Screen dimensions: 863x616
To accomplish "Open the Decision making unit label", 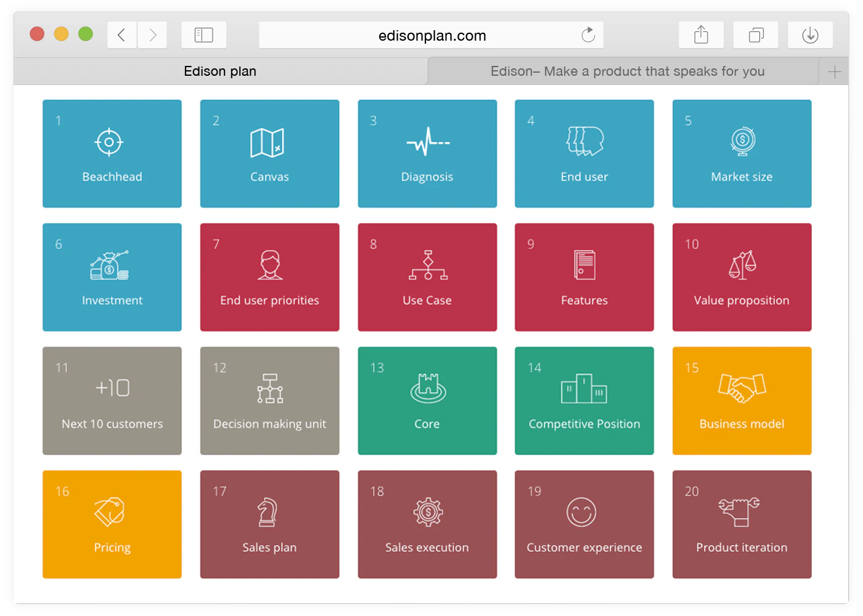I will point(269,424).
